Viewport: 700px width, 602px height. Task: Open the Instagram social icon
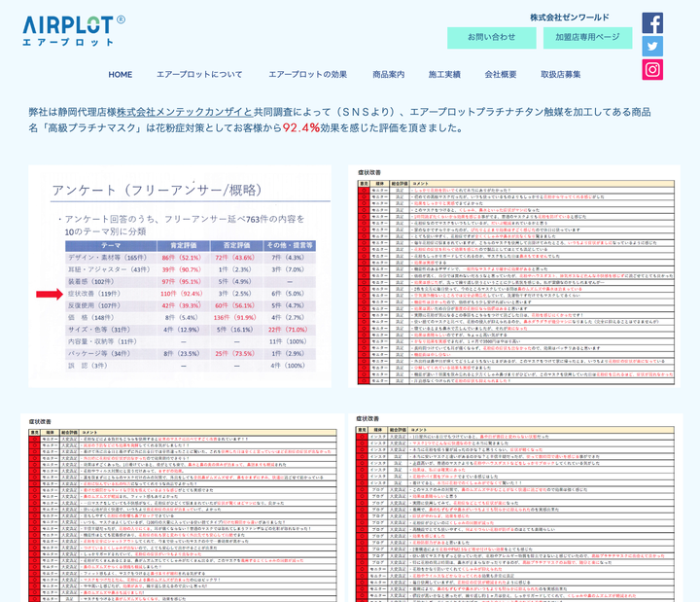point(652,70)
